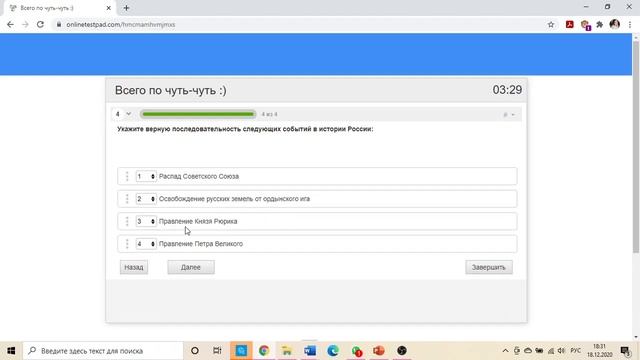Go back one page in browser
640x360 pixels.
point(10,24)
